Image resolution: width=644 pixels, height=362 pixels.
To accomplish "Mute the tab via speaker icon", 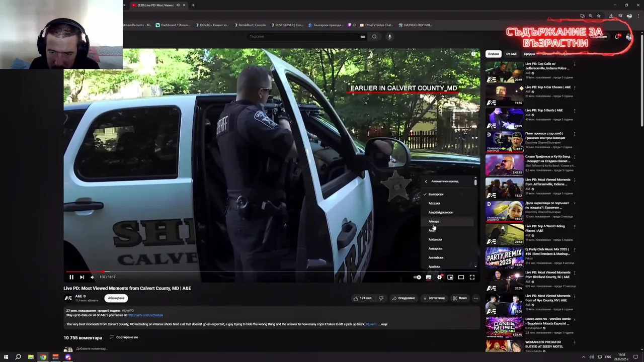I will coord(178,5).
